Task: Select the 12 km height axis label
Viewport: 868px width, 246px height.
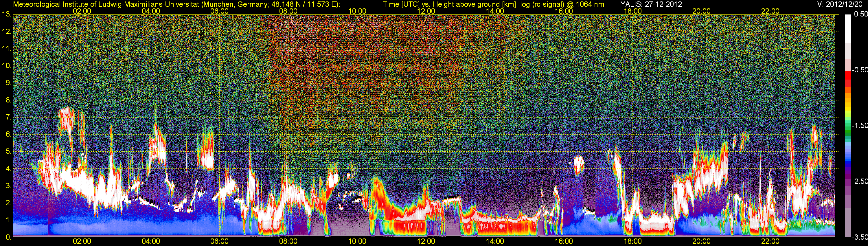Action: click(x=6, y=32)
